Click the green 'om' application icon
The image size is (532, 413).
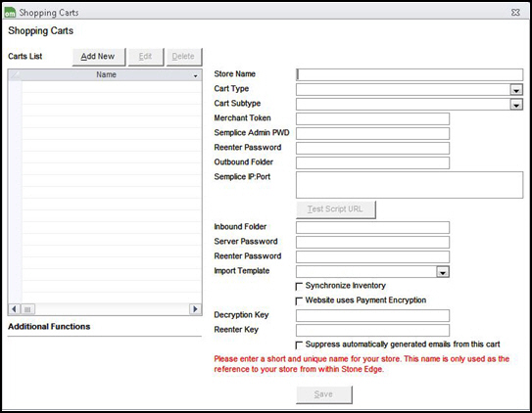click(x=10, y=12)
